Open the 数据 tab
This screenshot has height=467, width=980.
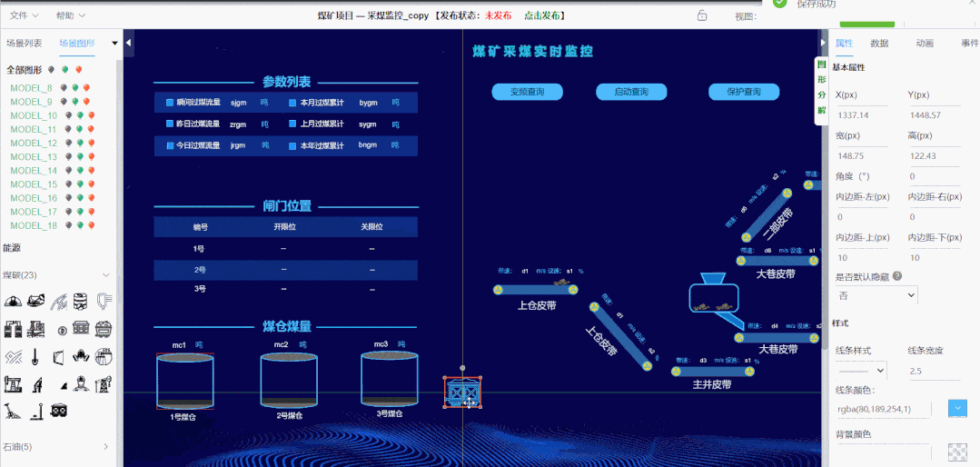point(879,43)
